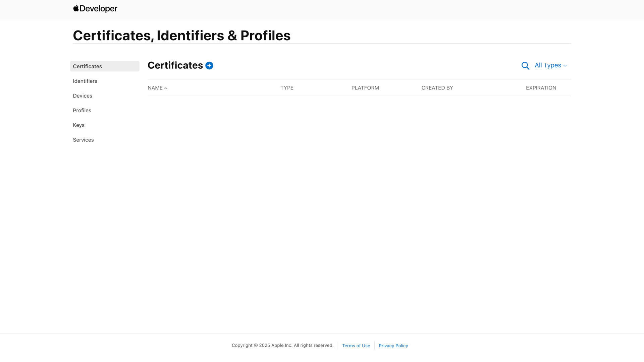Click the blue plus icon to create certificate
Image resolution: width=644 pixels, height=362 pixels.
[x=209, y=66]
